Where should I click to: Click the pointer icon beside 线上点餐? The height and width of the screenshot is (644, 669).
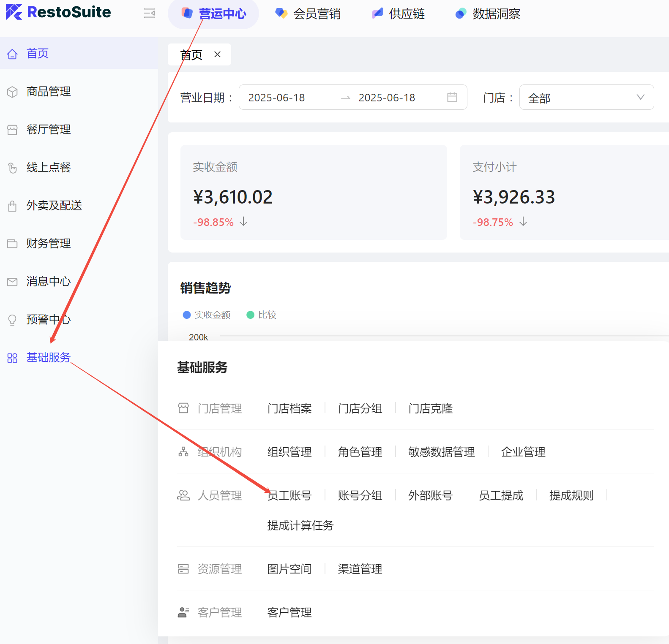[12, 168]
